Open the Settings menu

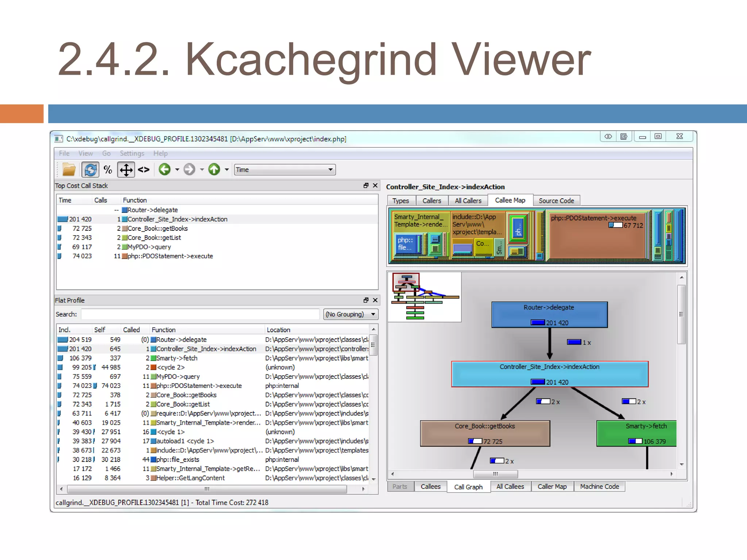click(x=132, y=153)
